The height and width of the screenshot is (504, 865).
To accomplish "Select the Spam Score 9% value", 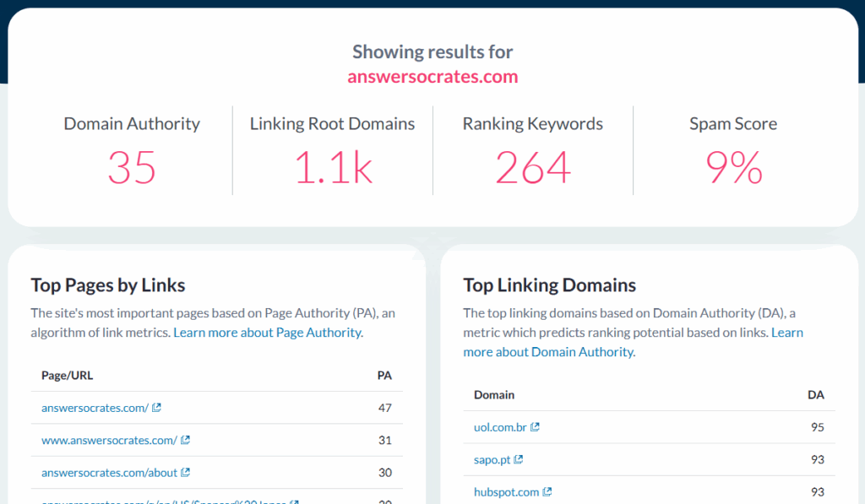I will pos(733,167).
